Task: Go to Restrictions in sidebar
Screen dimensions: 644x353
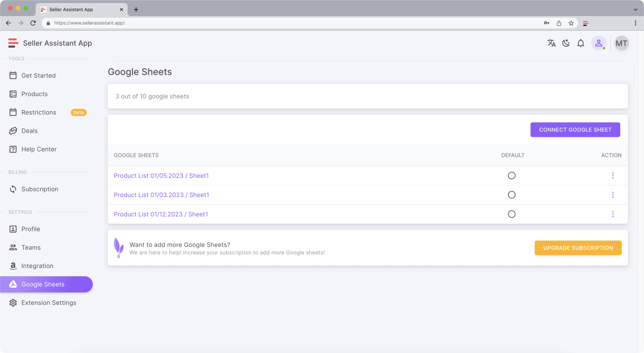Action: click(39, 112)
